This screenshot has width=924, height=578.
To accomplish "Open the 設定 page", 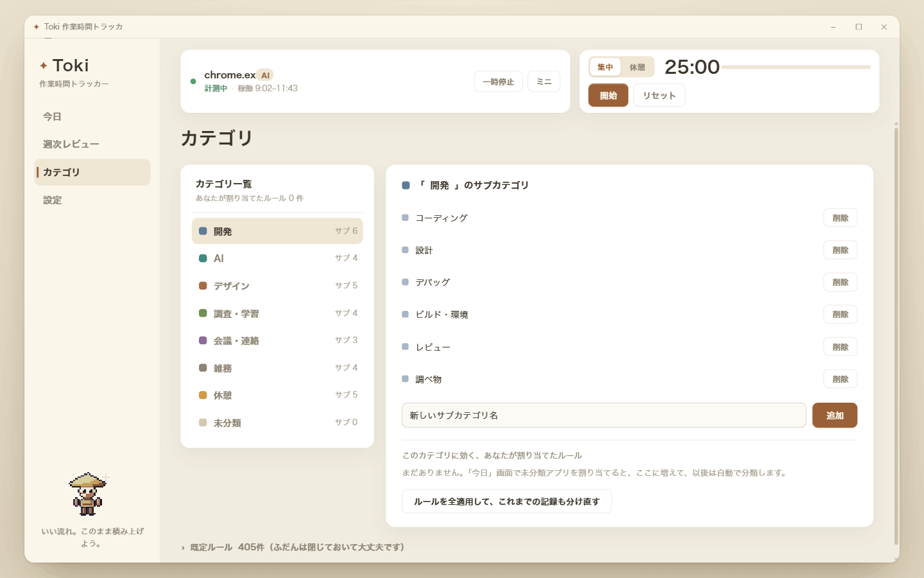I will (92, 200).
